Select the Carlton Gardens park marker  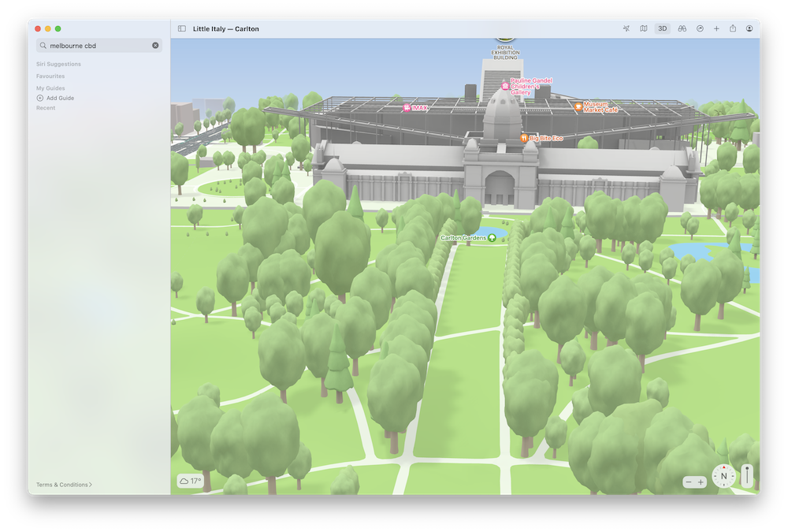coord(492,237)
